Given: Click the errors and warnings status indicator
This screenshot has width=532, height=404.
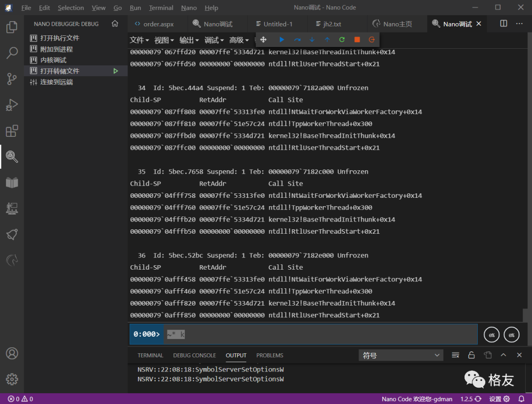Looking at the screenshot, I should pos(20,399).
